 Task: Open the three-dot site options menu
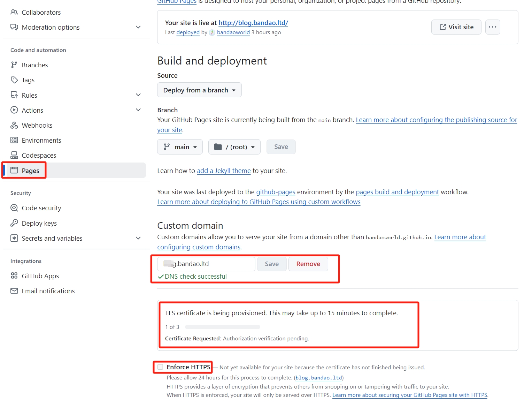[x=492, y=27]
